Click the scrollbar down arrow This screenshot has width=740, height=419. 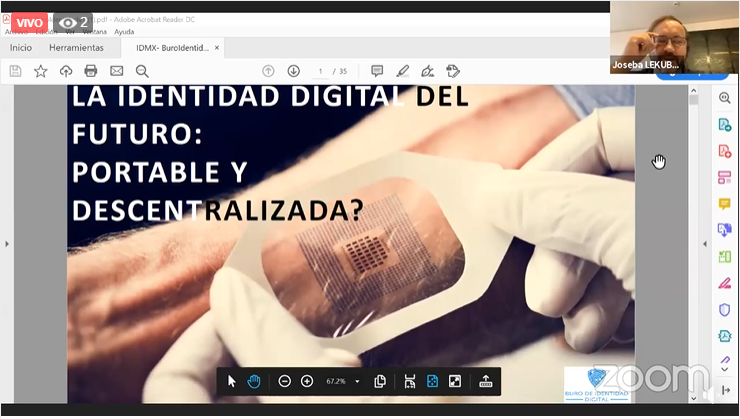[693, 398]
